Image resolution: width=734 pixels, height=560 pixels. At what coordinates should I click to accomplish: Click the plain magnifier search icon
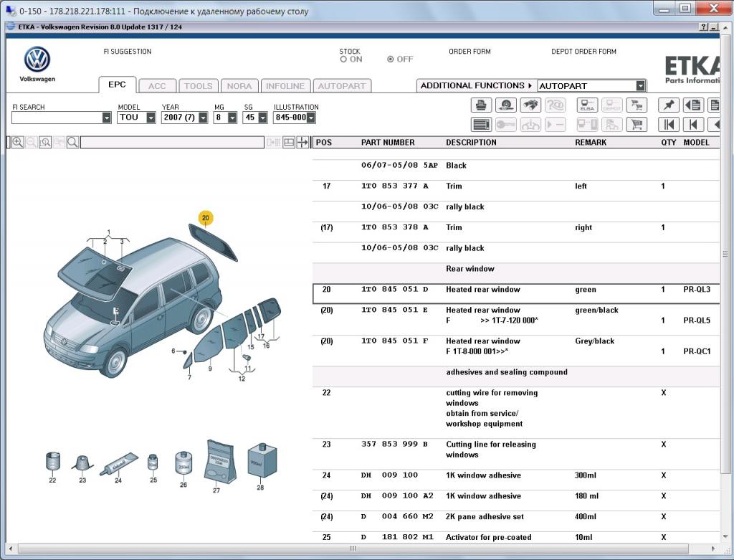pos(72,143)
